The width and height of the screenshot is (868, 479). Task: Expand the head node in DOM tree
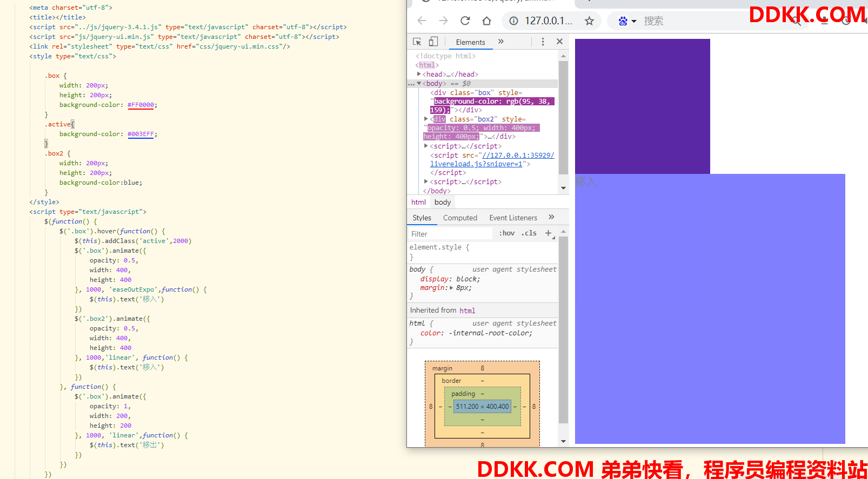coord(419,74)
